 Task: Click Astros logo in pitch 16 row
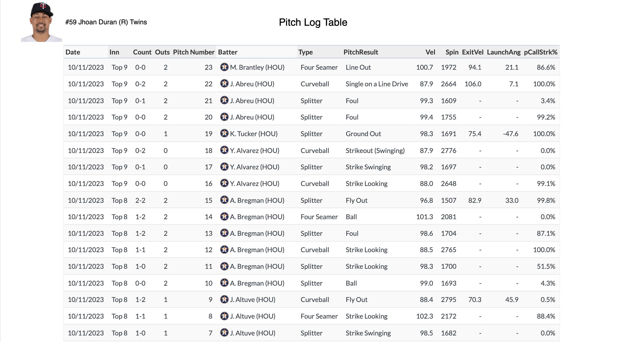224,183
